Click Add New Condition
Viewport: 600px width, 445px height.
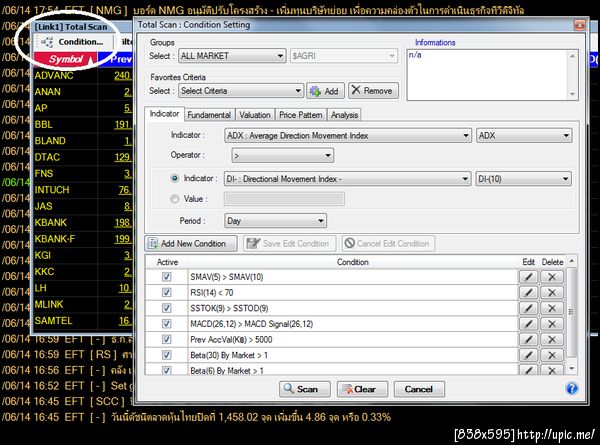click(x=191, y=243)
